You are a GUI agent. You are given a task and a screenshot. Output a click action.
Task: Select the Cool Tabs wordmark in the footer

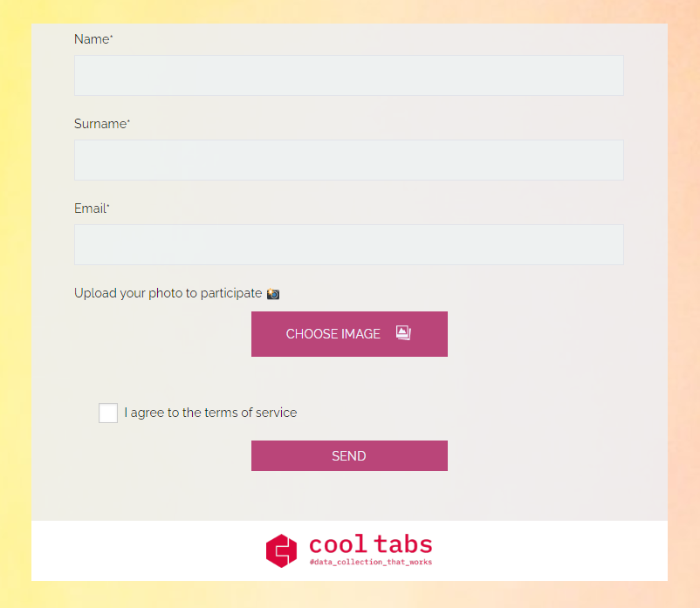pyautogui.click(x=370, y=544)
